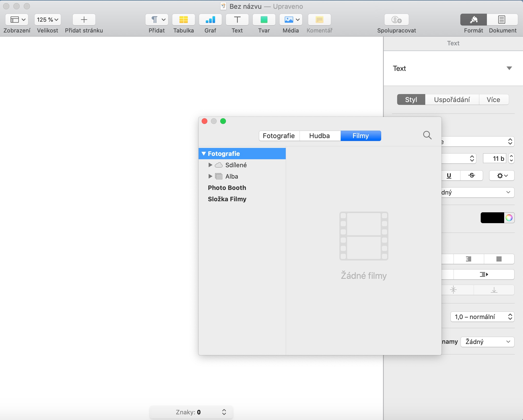Select Složka Filmy in sidebar
This screenshot has width=523, height=420.
click(227, 199)
